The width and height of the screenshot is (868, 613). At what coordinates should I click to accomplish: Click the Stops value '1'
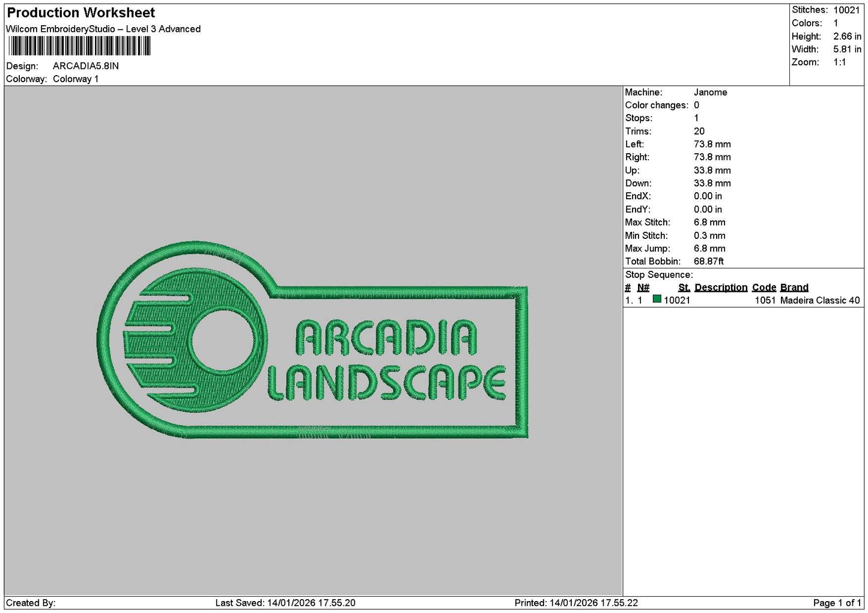tap(696, 118)
